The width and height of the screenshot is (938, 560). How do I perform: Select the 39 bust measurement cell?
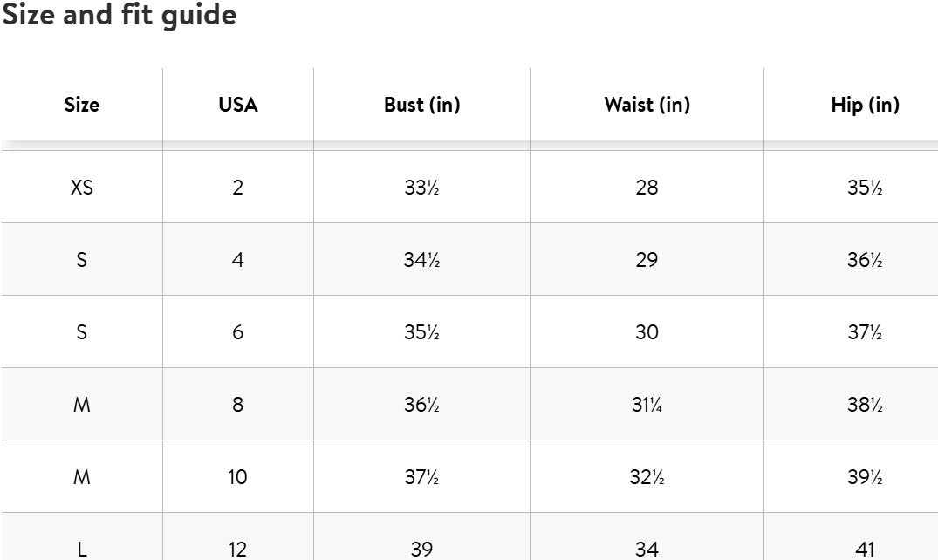point(421,549)
